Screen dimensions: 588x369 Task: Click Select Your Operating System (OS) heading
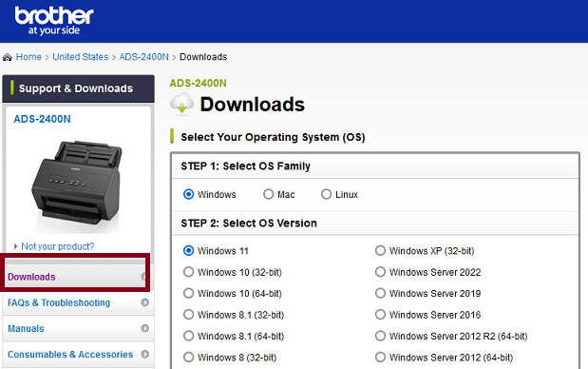point(273,137)
